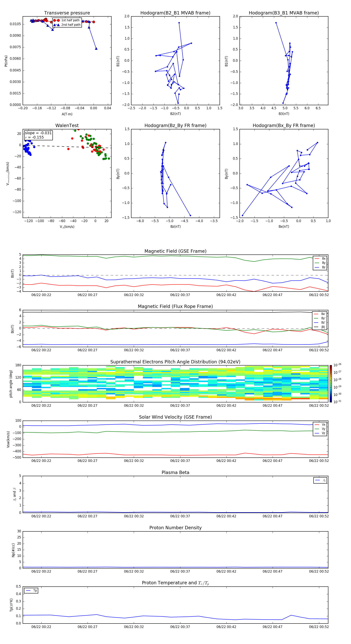
Task: Click "06/22 00:52" tick under Proton Temperature plot
Action: [319, 627]
